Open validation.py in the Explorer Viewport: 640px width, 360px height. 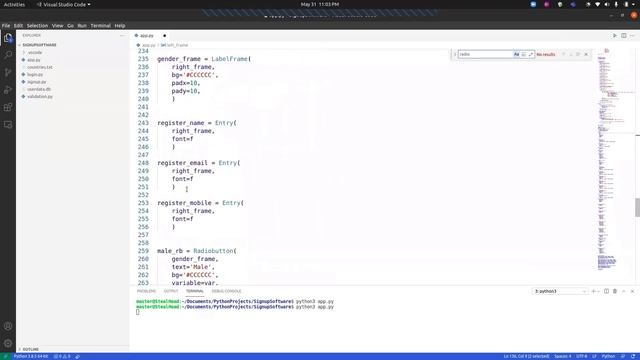[x=40, y=96]
